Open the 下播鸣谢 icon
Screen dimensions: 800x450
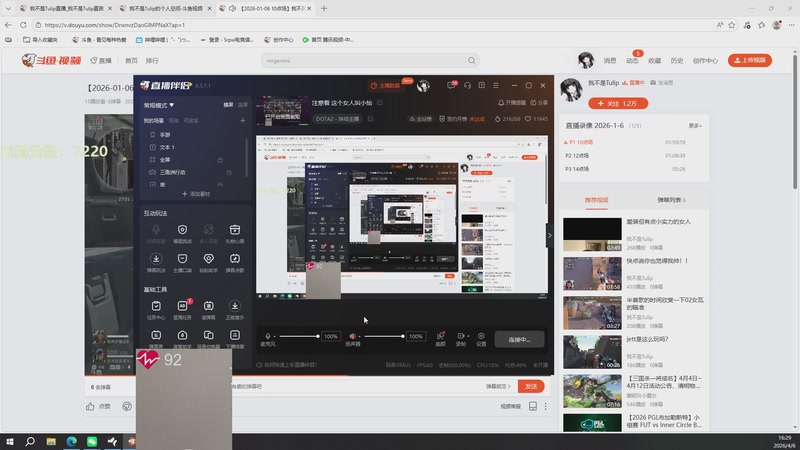[x=235, y=335]
